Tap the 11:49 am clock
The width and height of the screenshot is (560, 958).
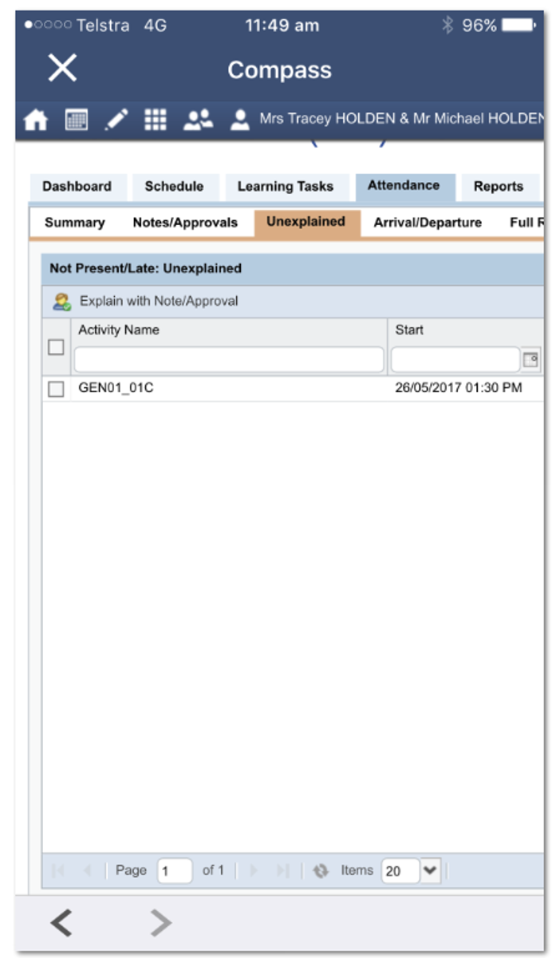point(282,26)
